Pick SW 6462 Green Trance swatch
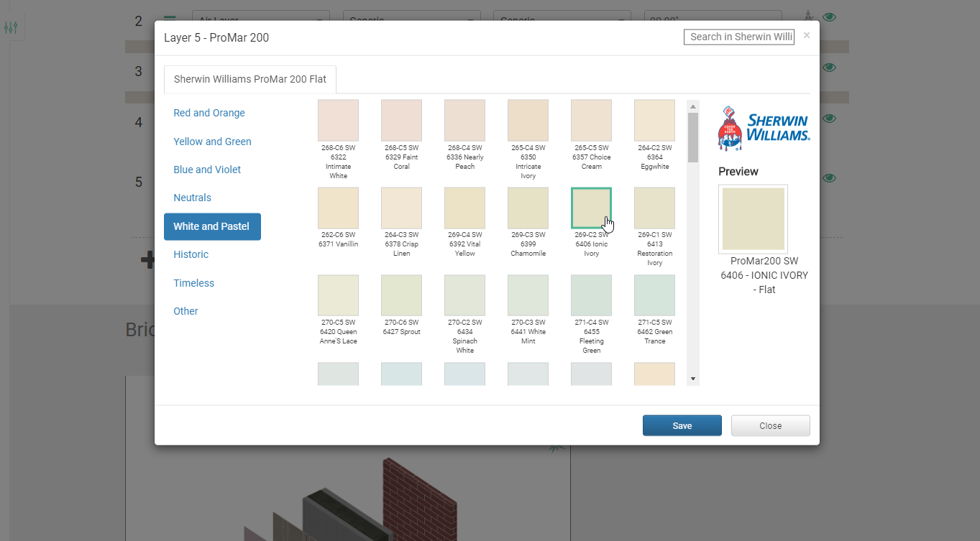Screen dimensions: 980x541 tap(654, 295)
